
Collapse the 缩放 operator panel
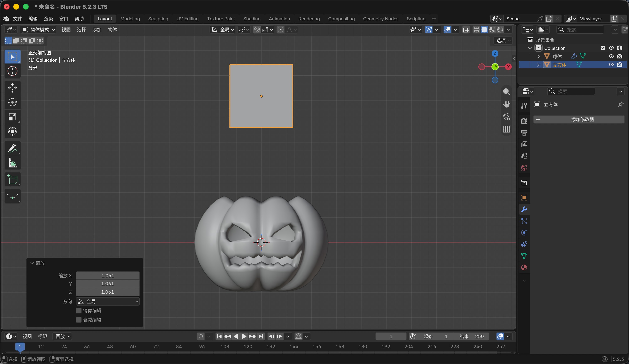point(32,263)
